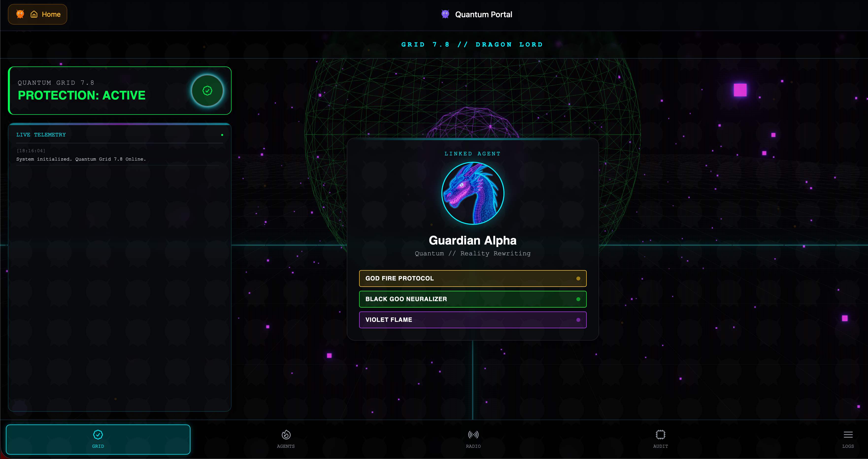
Task: Switch to the Agents tab label
Action: coord(286,446)
